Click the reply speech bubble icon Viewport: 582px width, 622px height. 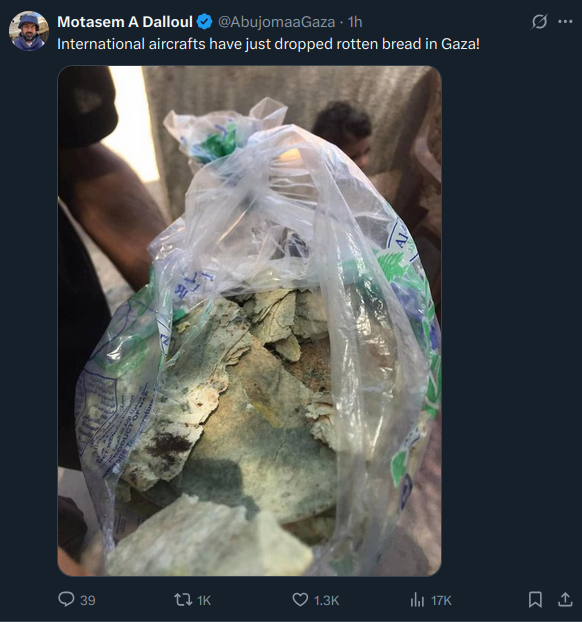pyautogui.click(x=66, y=599)
